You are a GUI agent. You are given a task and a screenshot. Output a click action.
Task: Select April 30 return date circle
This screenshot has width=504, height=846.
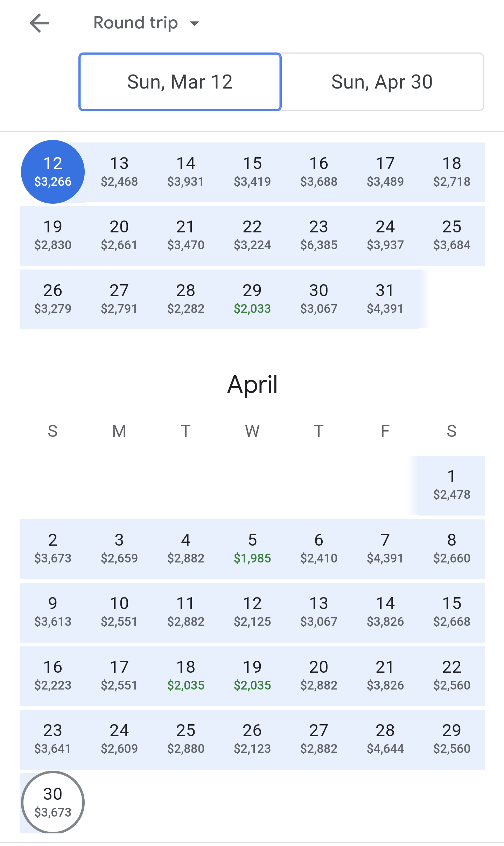tap(53, 802)
